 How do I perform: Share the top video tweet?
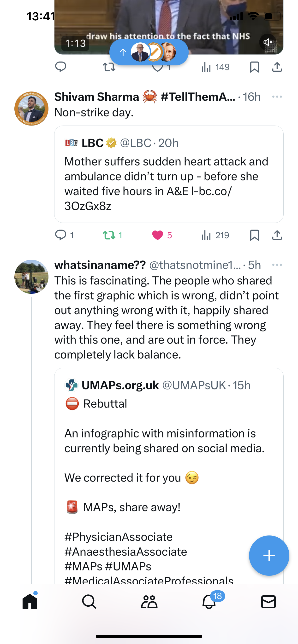coord(277,67)
